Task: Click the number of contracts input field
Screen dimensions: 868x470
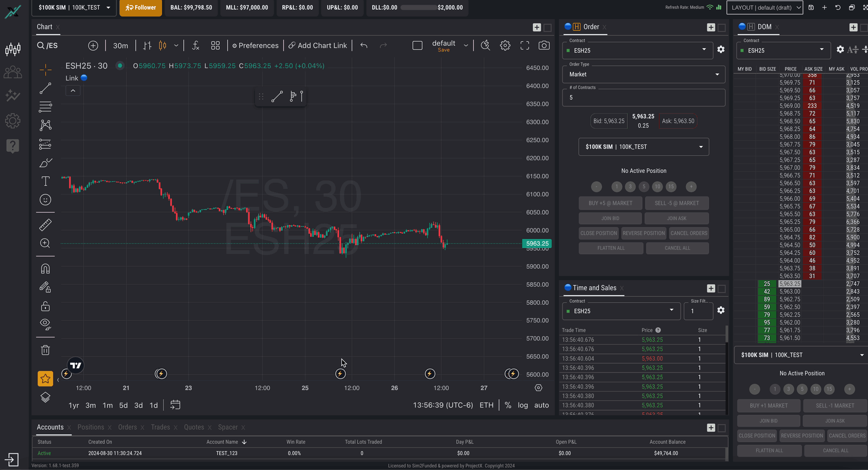Action: tap(644, 98)
